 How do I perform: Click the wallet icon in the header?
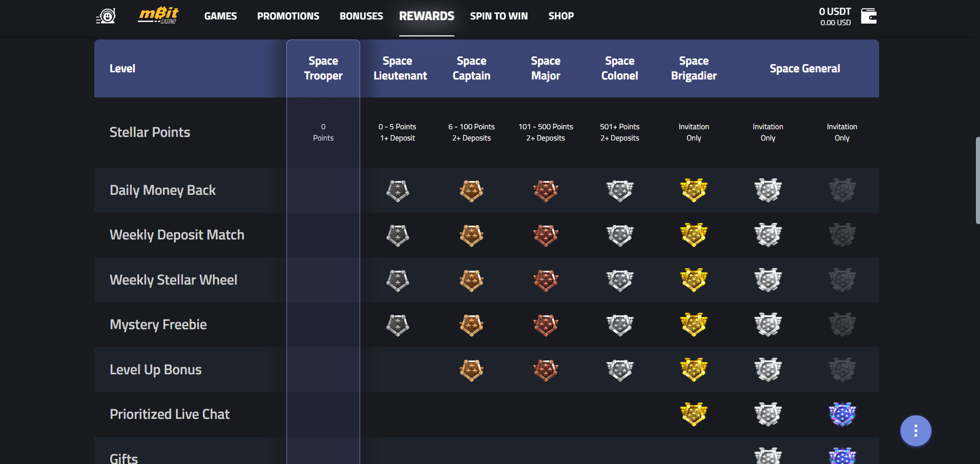(x=868, y=16)
